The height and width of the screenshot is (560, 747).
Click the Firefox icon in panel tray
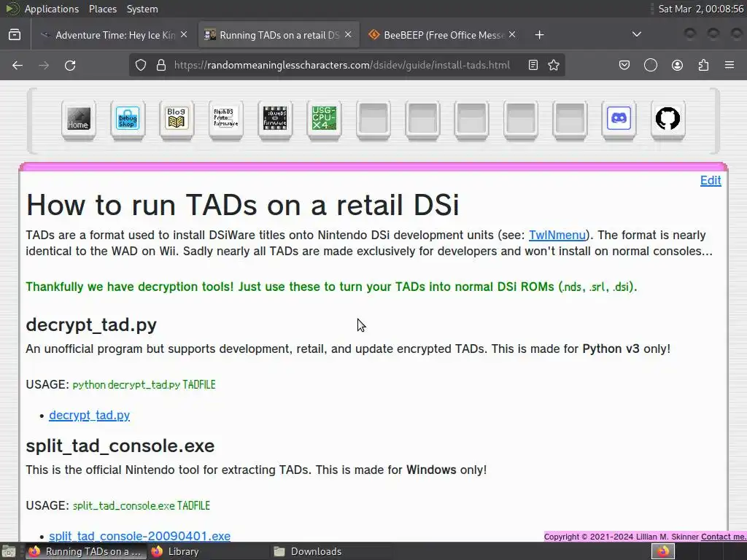point(662,551)
